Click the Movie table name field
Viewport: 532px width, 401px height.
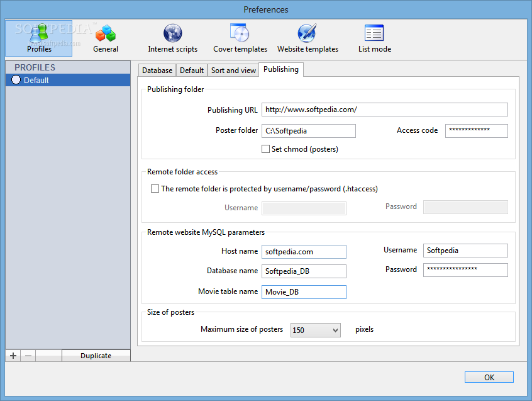304,292
